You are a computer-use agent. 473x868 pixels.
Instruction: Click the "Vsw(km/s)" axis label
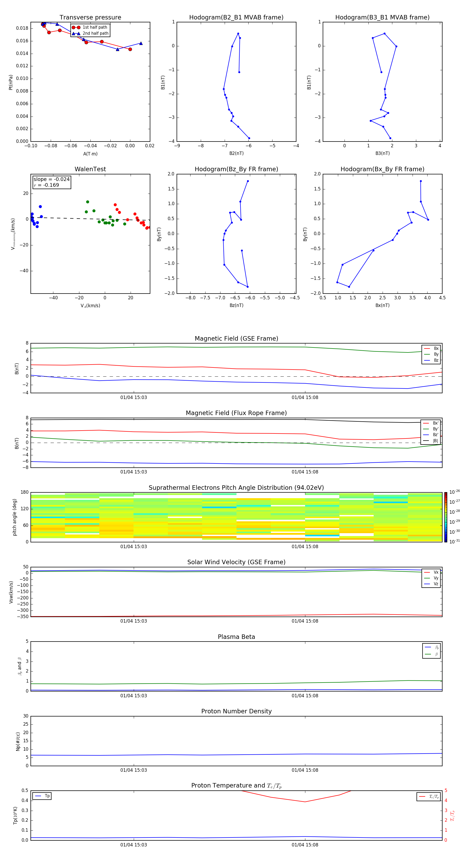(11, 592)
